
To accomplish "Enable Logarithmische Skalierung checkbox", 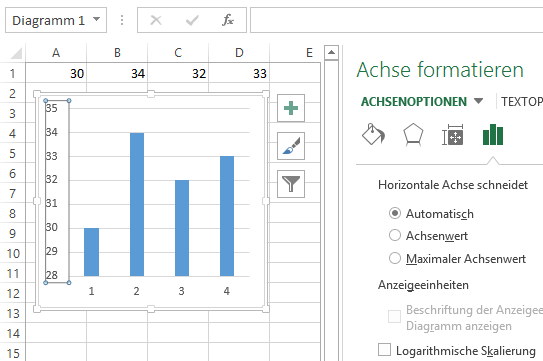I will tap(384, 350).
